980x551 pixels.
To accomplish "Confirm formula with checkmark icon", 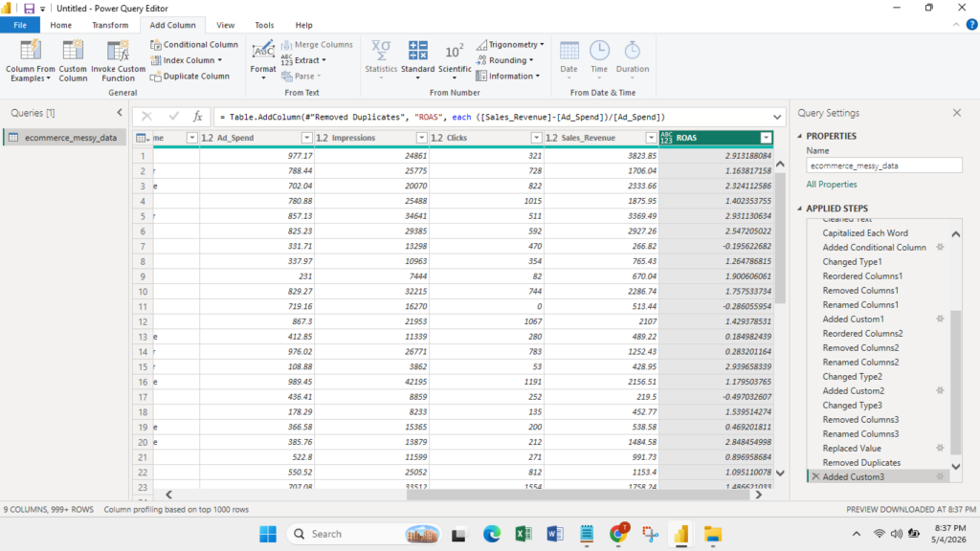I will pyautogui.click(x=173, y=116).
